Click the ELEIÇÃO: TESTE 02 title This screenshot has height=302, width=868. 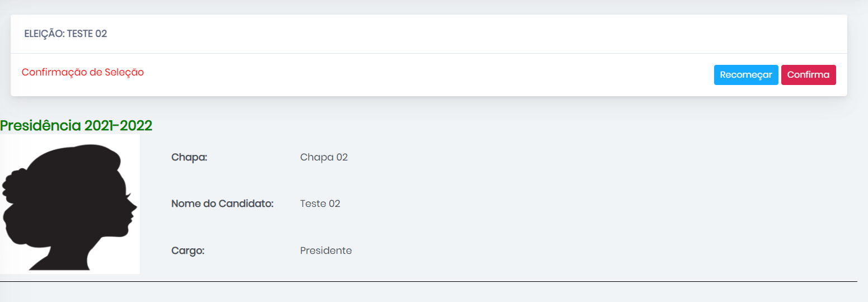pyautogui.click(x=65, y=34)
